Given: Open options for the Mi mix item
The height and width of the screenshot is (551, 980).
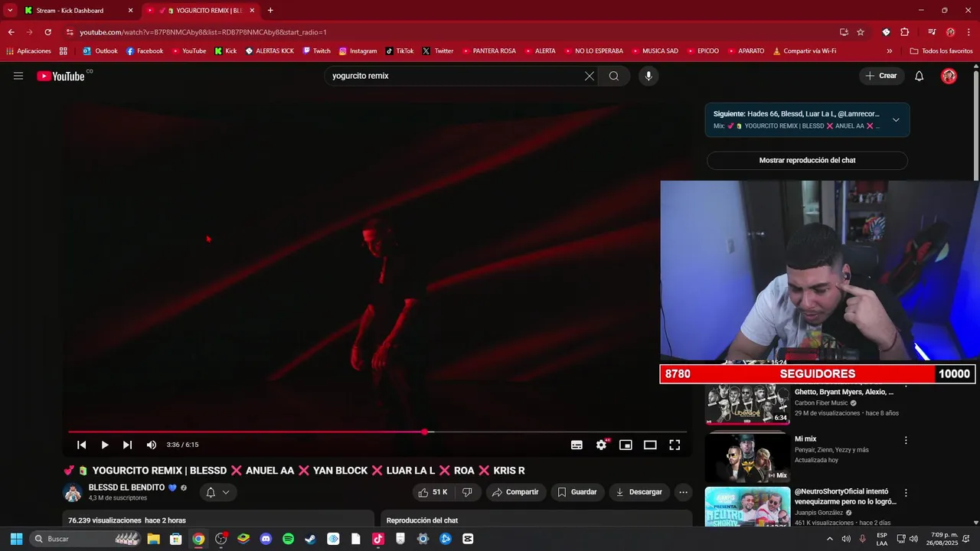Looking at the screenshot, I should click(906, 440).
